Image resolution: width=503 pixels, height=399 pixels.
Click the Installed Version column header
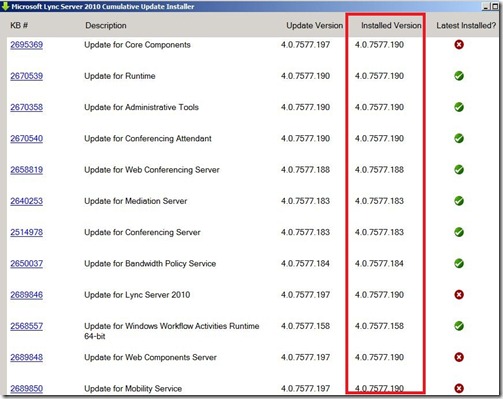pos(391,26)
